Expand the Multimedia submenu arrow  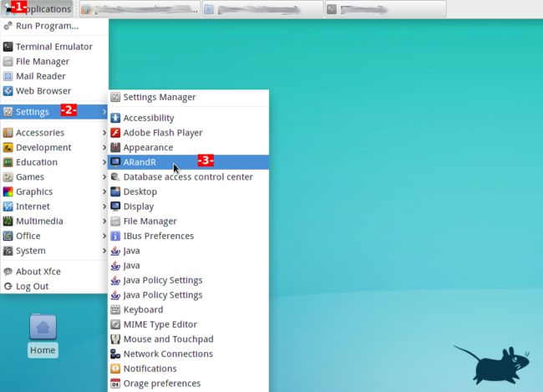point(104,221)
